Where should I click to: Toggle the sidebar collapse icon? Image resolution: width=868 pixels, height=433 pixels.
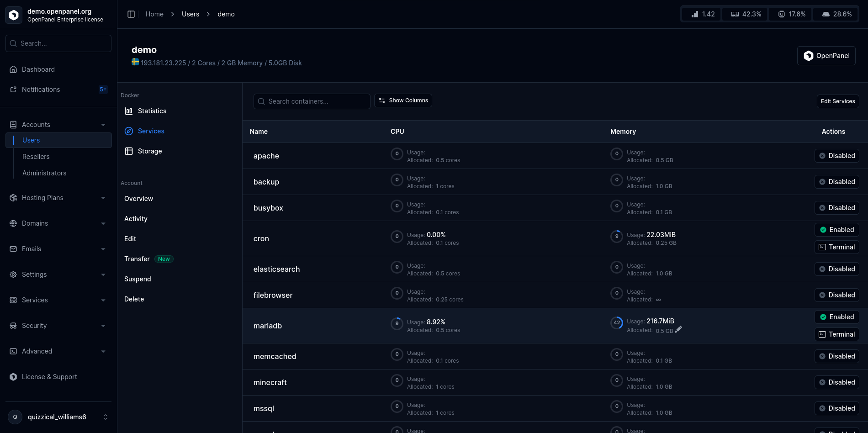point(131,14)
